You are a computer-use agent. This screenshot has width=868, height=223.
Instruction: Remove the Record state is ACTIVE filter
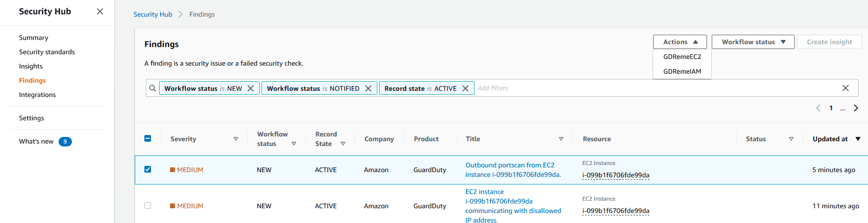(x=465, y=88)
